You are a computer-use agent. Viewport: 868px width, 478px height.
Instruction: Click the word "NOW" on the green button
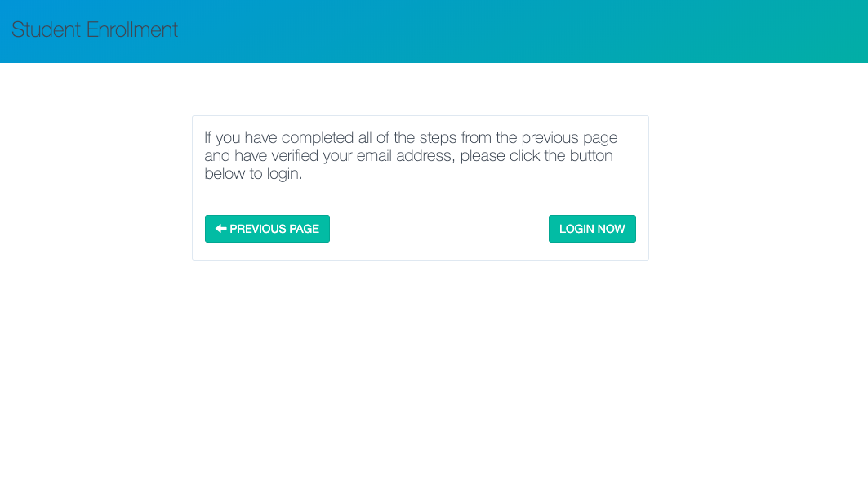tap(612, 229)
